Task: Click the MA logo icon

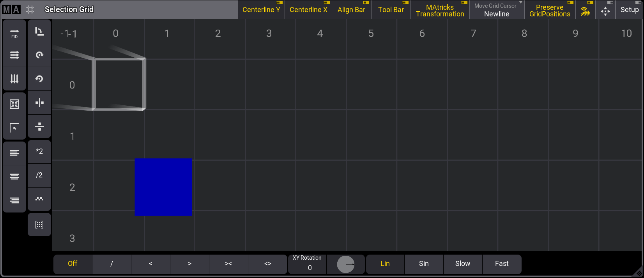Action: 11,9
